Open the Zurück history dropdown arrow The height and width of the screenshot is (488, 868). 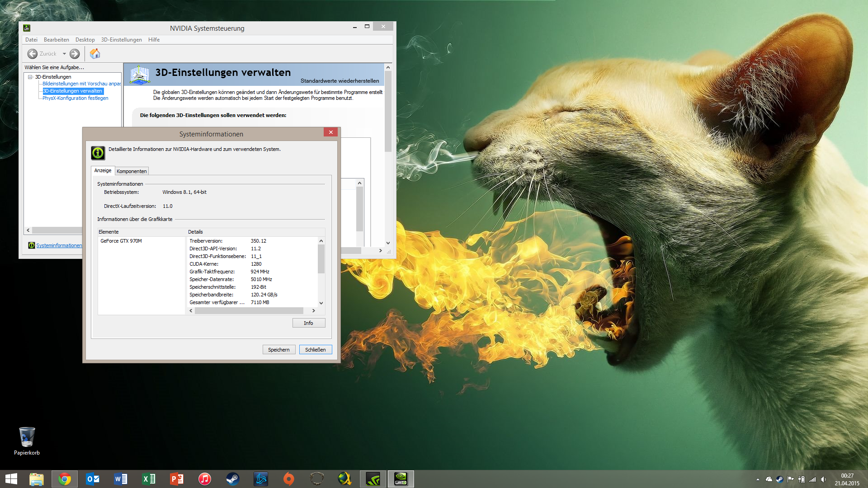point(64,54)
